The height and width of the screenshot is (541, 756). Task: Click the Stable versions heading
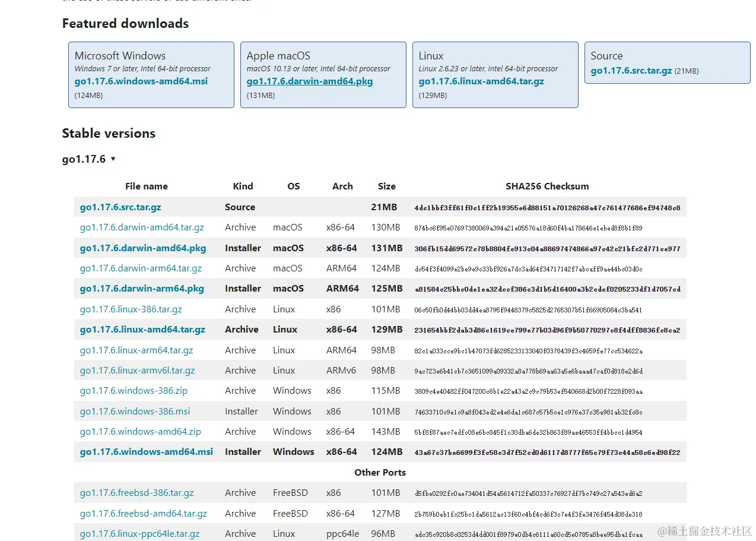tap(109, 134)
